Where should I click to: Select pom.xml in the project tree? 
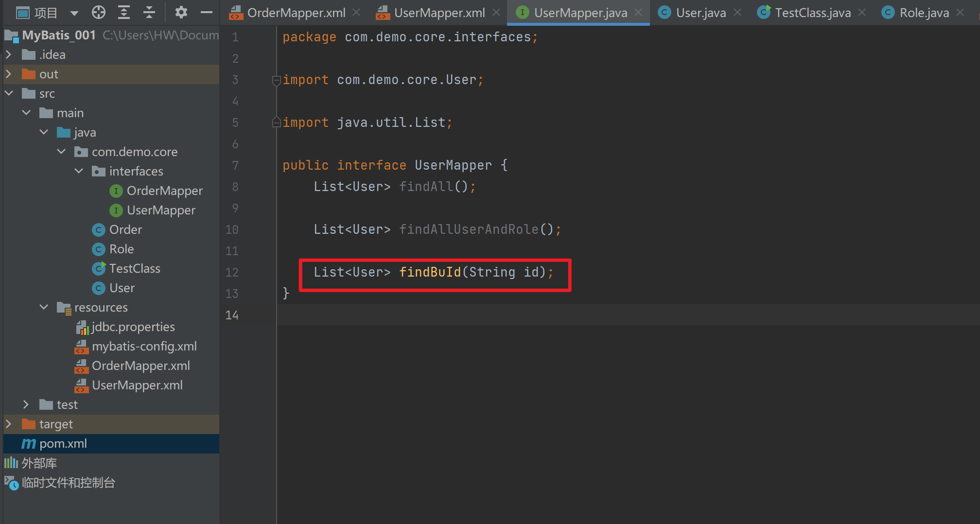[63, 443]
